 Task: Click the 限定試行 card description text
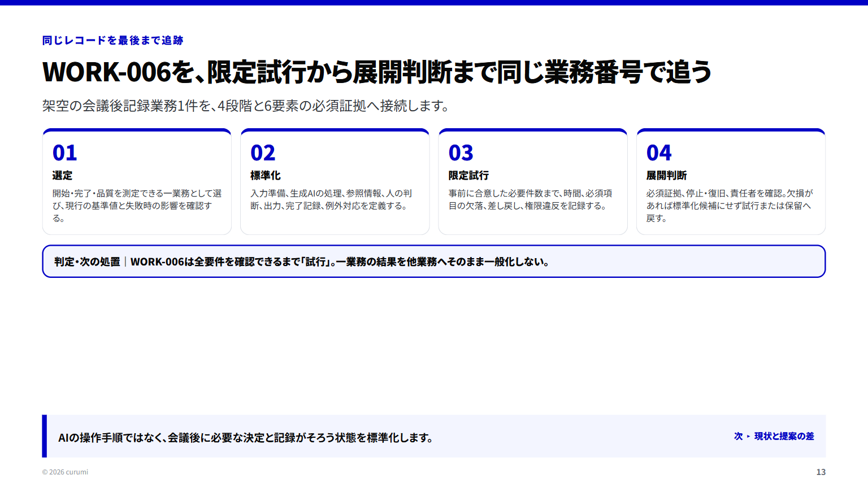pyautogui.click(x=530, y=199)
